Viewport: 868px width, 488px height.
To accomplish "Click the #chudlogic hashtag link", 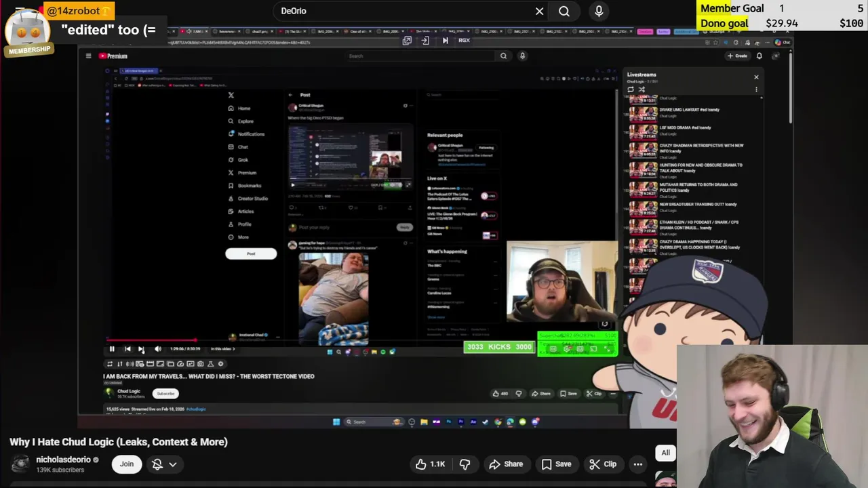I will pos(196,409).
